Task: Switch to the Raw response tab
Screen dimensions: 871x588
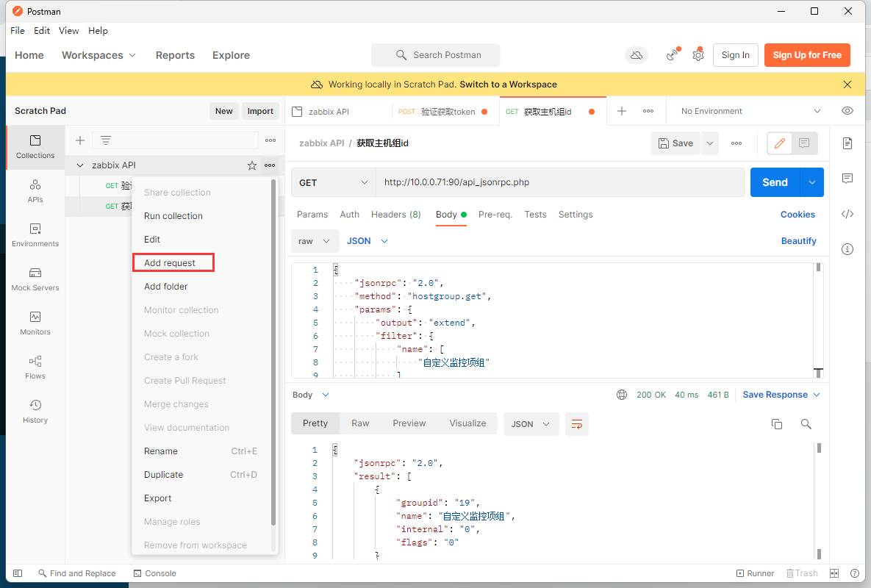Action: pos(360,423)
